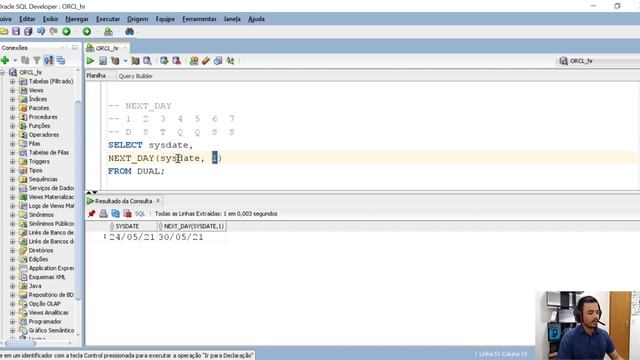Open dropdown beside New Connection plus
The height and width of the screenshot is (360, 640).
tap(15, 60)
